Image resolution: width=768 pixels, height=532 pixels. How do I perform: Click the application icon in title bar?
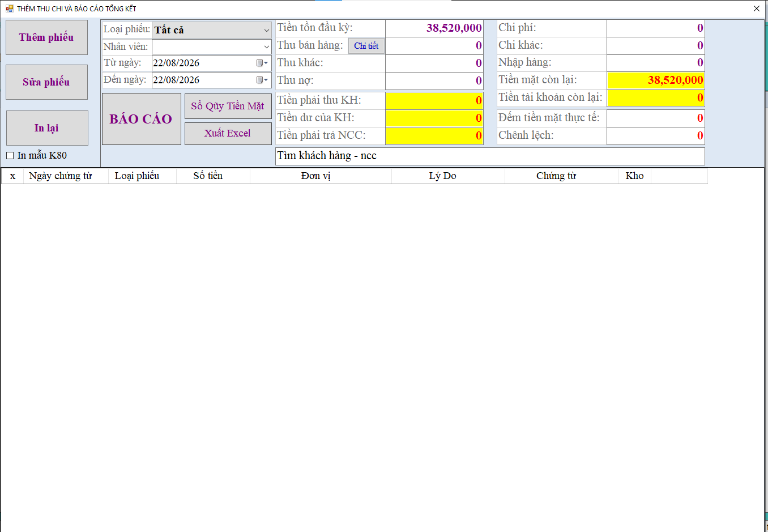click(x=10, y=8)
